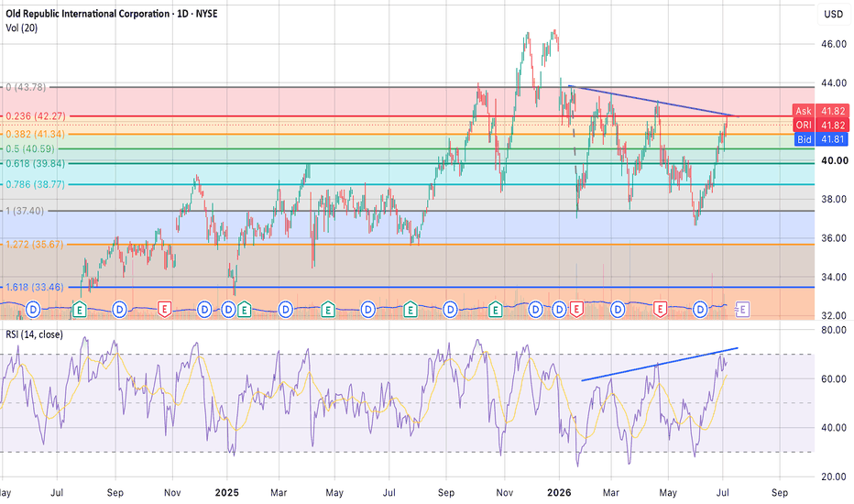854x504 pixels.
Task: Select the Fibonacci level label 0.5 (40.59)
Action: 30,148
